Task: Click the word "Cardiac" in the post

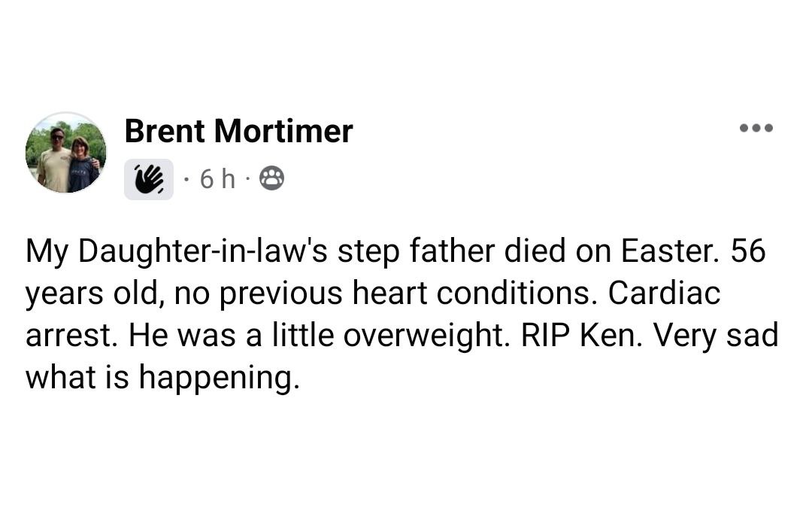Action: pyautogui.click(x=664, y=293)
